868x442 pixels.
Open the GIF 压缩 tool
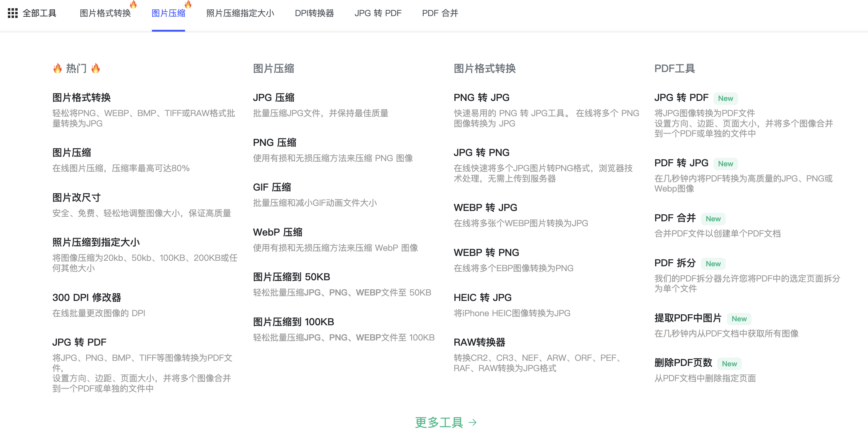coord(272,187)
